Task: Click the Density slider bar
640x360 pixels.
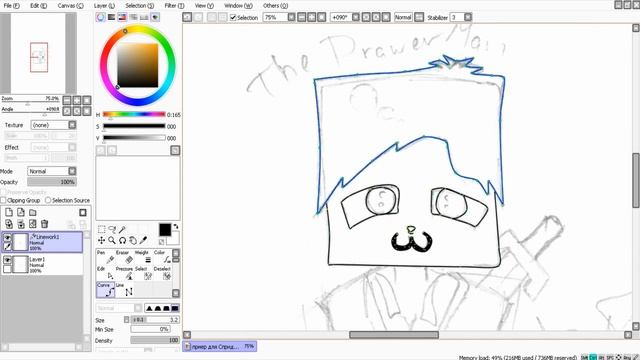Action: pos(155,340)
